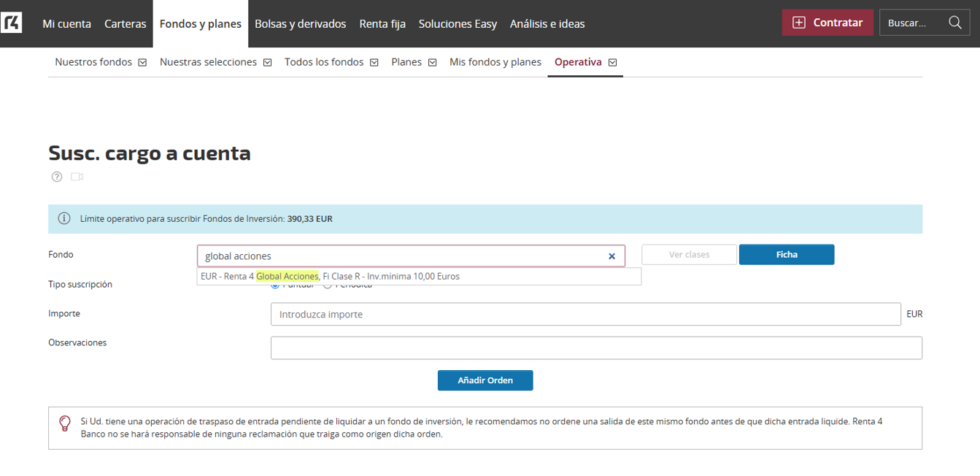Switch to the Planes tab
The width and height of the screenshot is (980, 476).
tap(406, 62)
